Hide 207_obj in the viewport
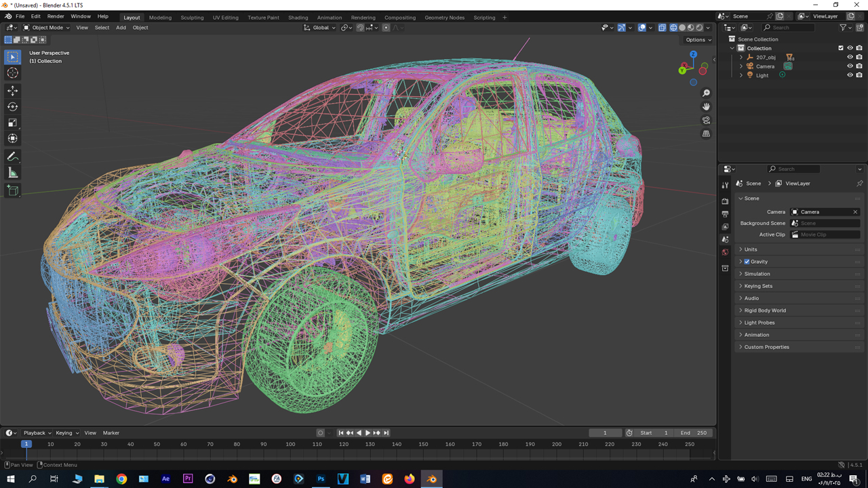Screen dimensions: 868x488 click(850, 58)
